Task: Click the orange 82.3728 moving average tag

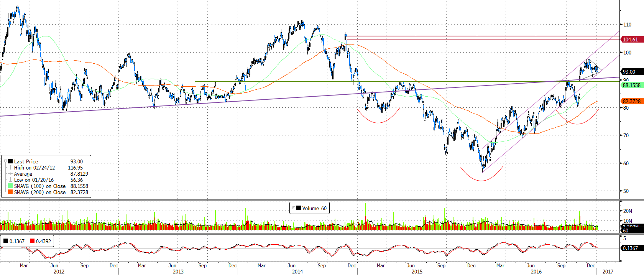Action: (x=631, y=101)
